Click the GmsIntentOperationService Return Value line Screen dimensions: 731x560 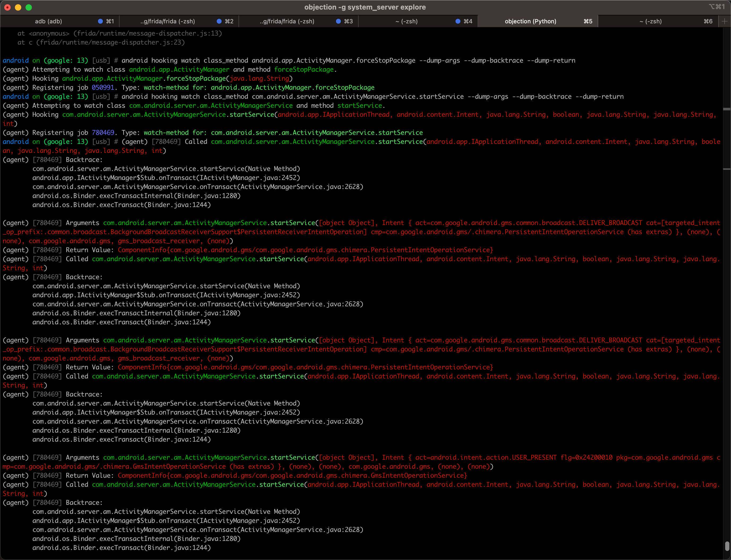(235, 476)
